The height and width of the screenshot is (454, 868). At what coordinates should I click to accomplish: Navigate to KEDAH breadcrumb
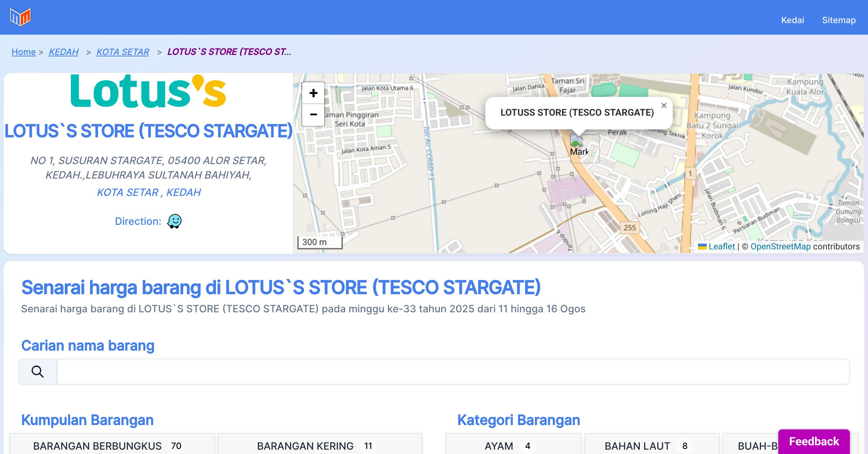64,52
